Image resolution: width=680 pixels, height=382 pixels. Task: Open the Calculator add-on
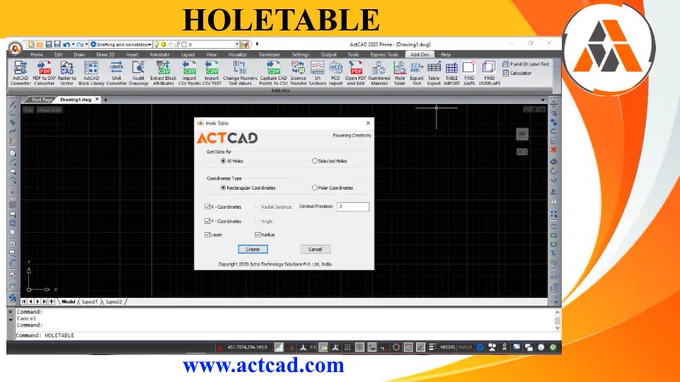pyautogui.click(x=517, y=73)
